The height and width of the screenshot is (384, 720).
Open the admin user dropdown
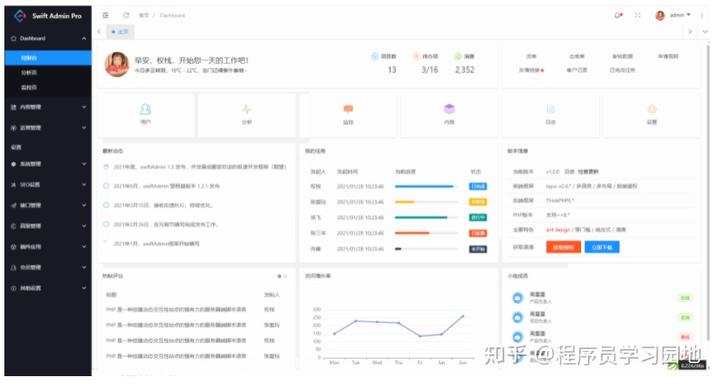click(673, 15)
